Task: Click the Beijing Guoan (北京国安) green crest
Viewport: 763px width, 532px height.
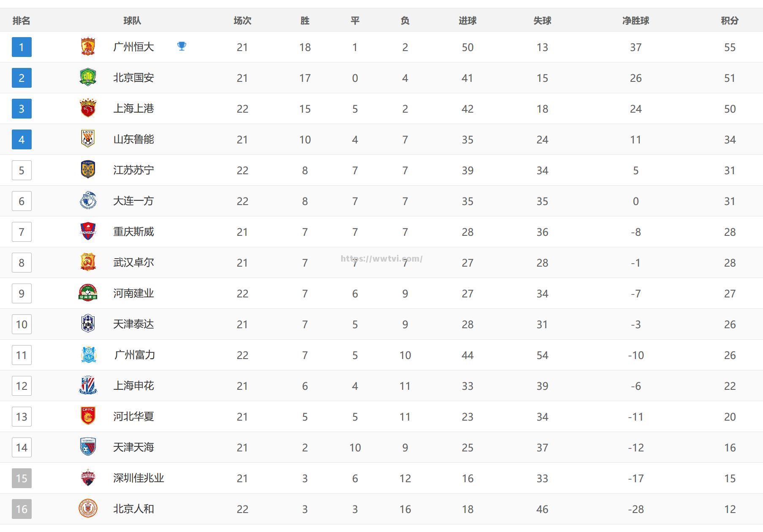Action: tap(88, 78)
